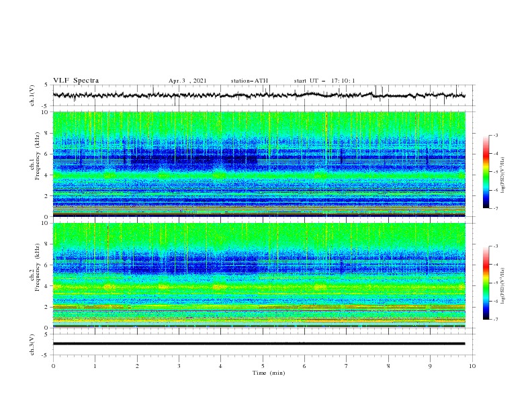
Task: Click the '-5' label on ch.1 colorbar
Action: point(495,172)
